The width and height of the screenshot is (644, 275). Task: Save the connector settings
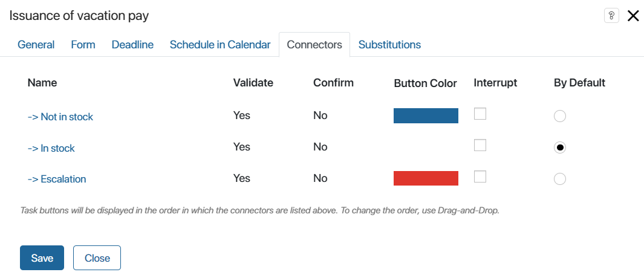(x=42, y=257)
